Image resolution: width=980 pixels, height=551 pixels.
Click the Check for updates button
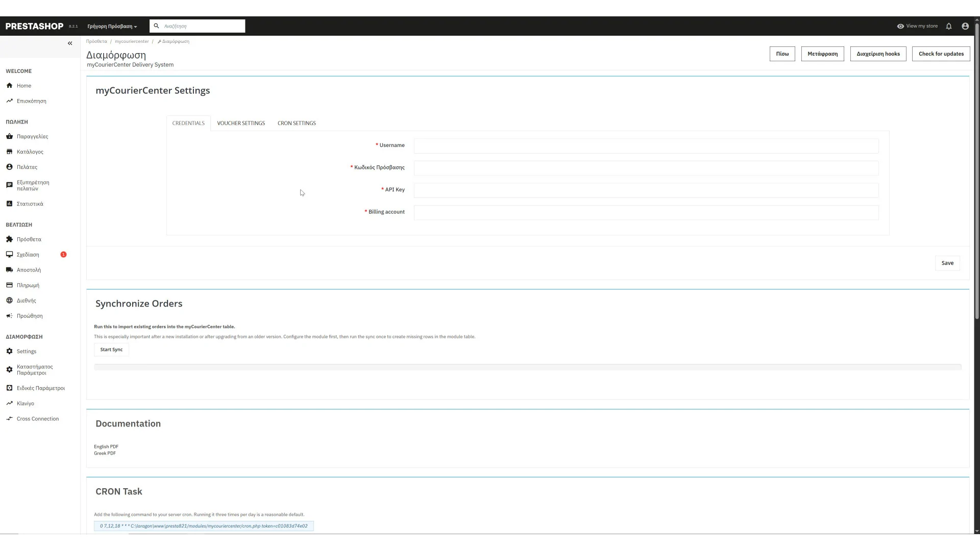tap(941, 54)
